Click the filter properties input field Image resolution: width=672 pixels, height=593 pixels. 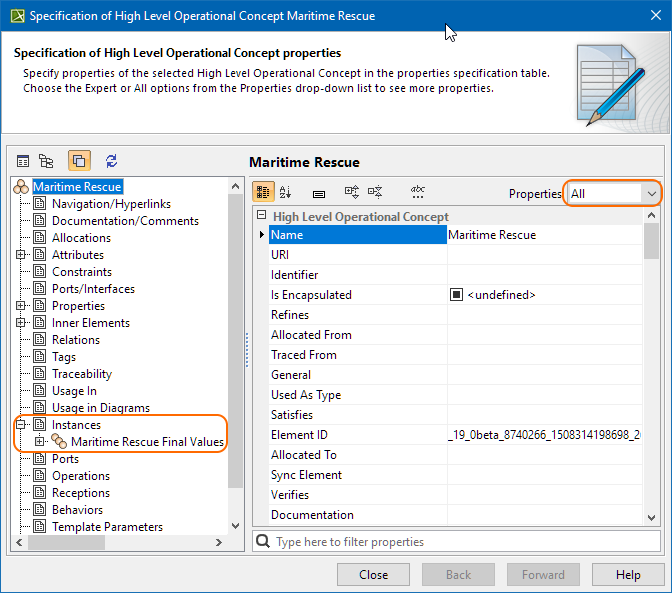pos(456,542)
